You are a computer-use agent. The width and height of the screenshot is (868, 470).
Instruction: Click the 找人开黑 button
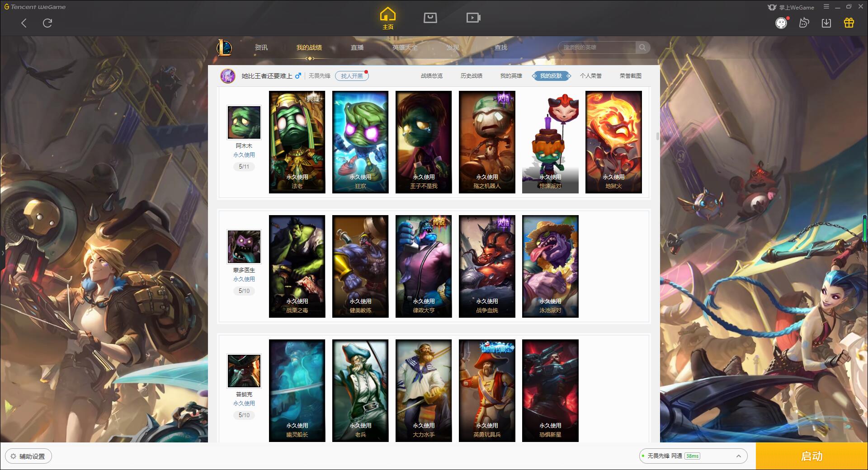352,76
